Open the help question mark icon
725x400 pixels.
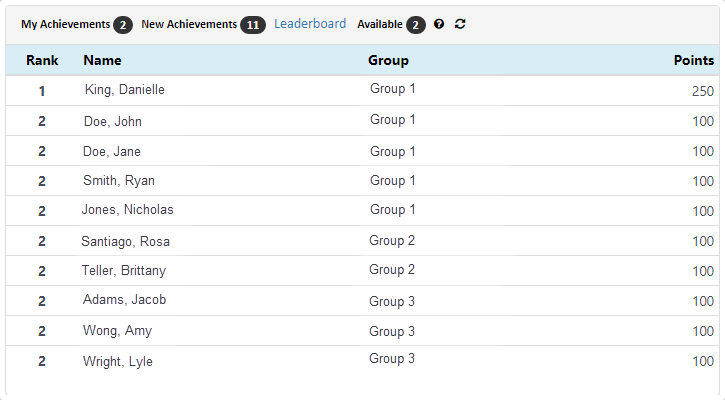[x=439, y=24]
